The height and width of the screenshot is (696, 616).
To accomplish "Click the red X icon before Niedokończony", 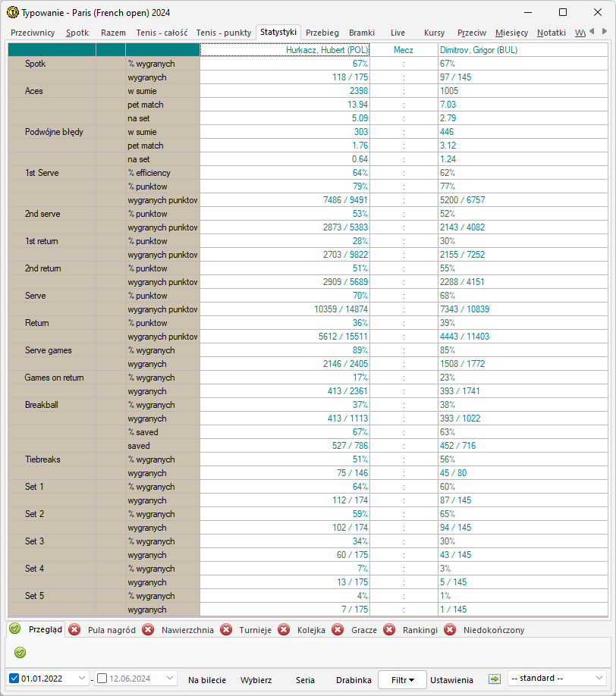I will pyautogui.click(x=450, y=630).
